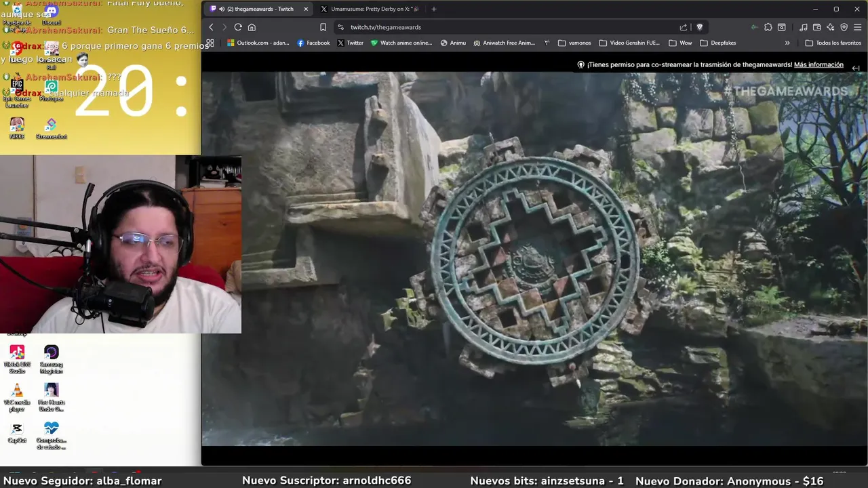868x488 pixels.
Task: Click Nuevo Seguidor: alba_flomar text
Action: (82, 481)
